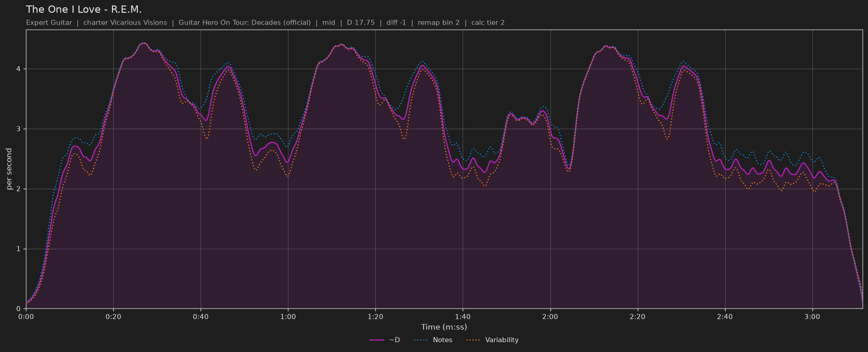Click the 'Variability' legend entry
Viewport: 868px width, 352px height.
coord(492,340)
